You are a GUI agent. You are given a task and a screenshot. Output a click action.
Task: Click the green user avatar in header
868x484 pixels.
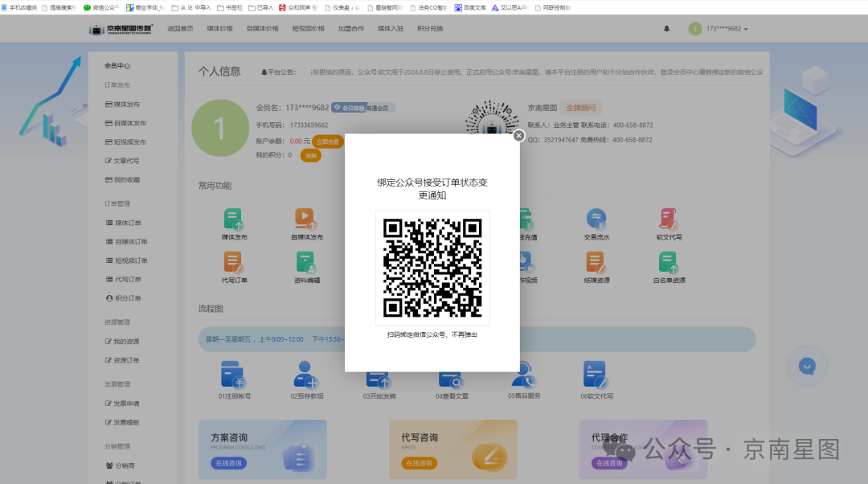click(x=695, y=29)
